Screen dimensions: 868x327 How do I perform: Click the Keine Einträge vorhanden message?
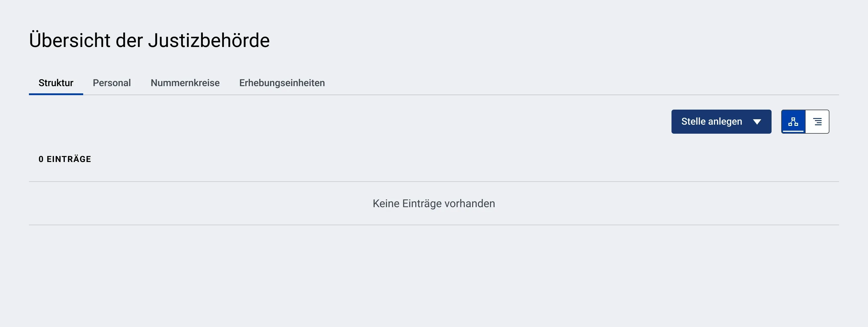pos(434,204)
